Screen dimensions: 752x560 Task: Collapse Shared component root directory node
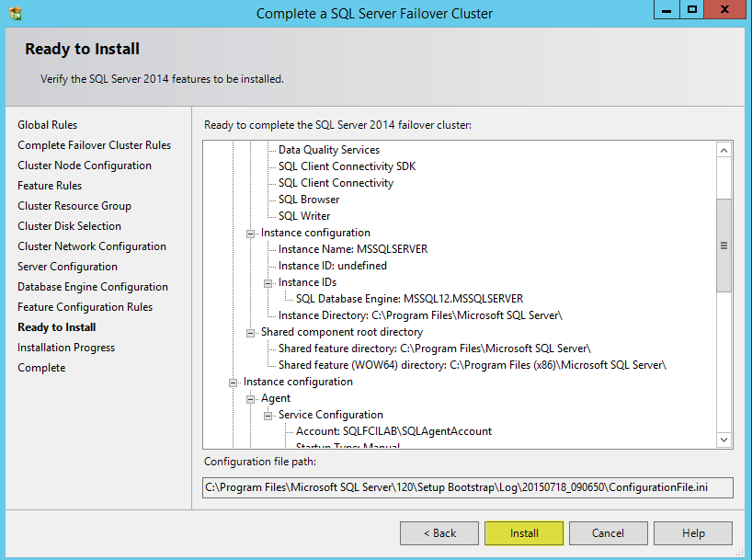click(x=250, y=333)
